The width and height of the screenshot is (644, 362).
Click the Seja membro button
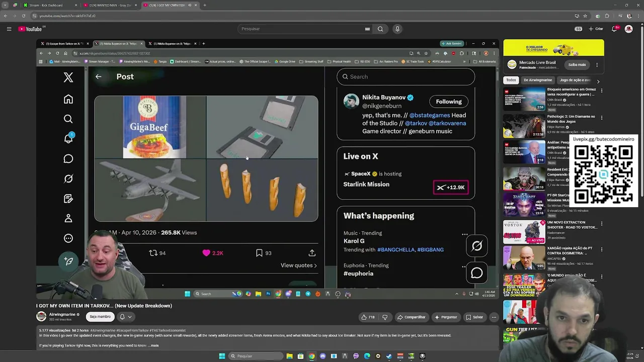100,317
